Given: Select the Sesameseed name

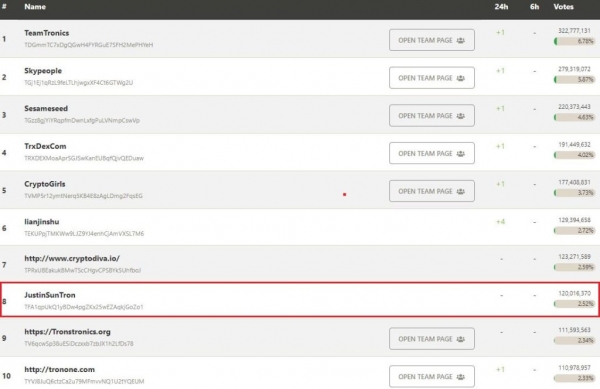Looking at the screenshot, I should tap(46, 109).
